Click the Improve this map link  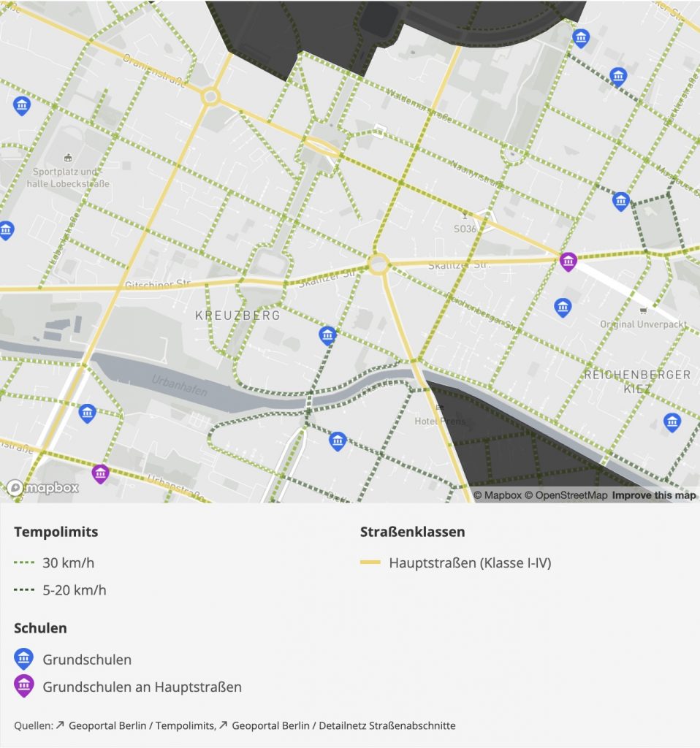[654, 495]
